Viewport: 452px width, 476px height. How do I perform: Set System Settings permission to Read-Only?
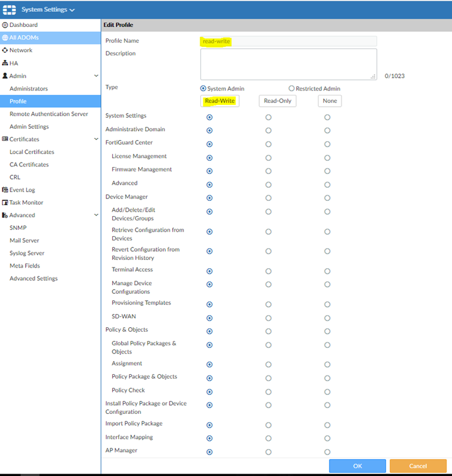click(268, 117)
